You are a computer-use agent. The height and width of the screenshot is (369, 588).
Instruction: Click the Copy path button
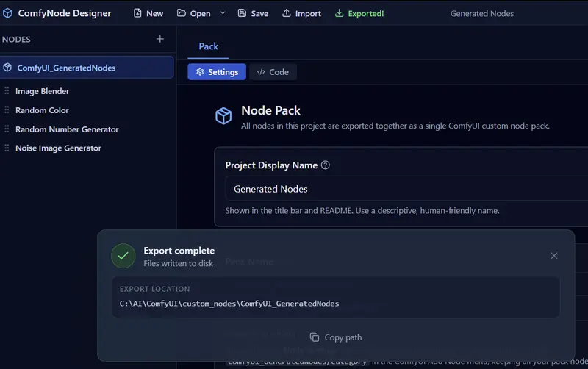click(x=336, y=337)
